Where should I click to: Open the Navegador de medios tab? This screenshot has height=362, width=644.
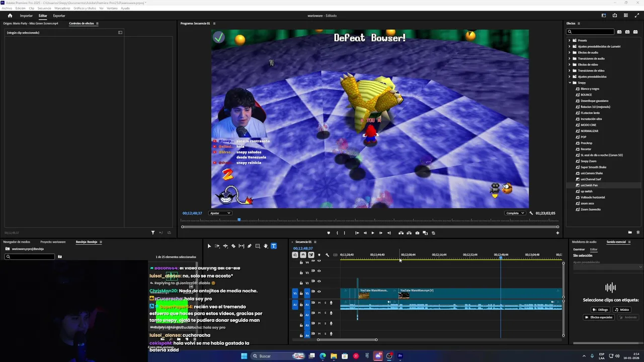pos(17,242)
